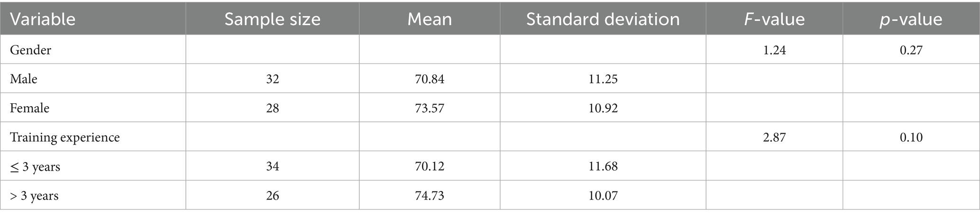The width and height of the screenshot is (980, 218).
Task: Select the F-value column header
Action: (x=774, y=19)
